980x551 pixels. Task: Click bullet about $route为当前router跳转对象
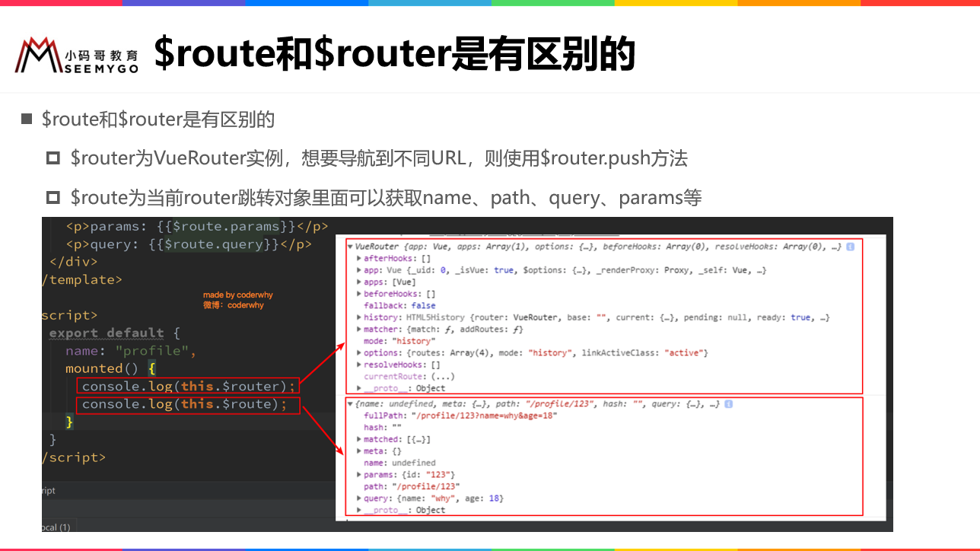(386, 198)
